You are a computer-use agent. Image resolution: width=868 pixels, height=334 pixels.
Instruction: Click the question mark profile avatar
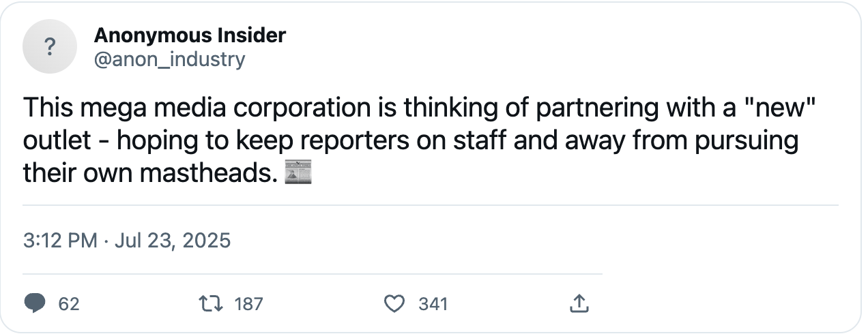tap(50, 46)
